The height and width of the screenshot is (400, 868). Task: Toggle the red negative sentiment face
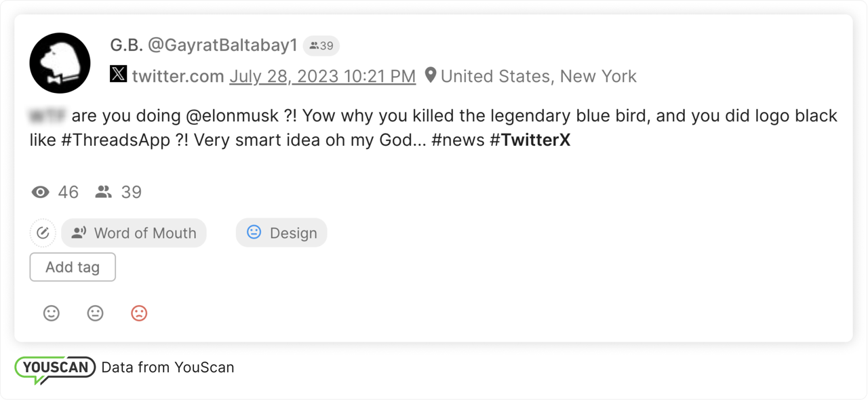point(139,313)
